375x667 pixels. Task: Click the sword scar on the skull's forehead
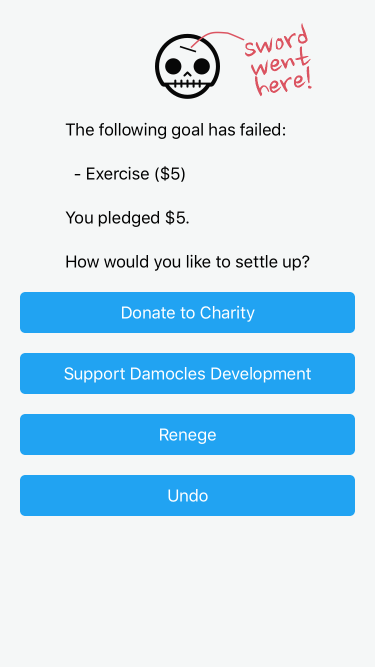click(187, 49)
